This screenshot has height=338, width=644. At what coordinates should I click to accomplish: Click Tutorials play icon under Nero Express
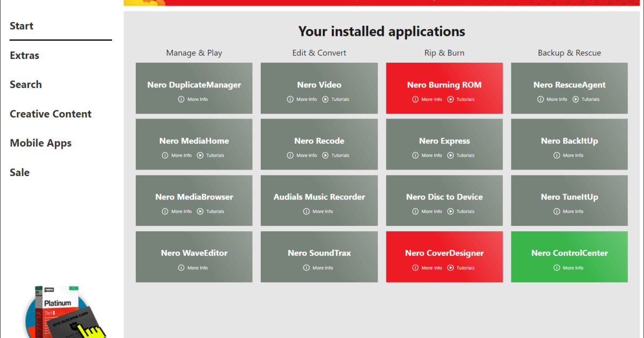[451, 156]
